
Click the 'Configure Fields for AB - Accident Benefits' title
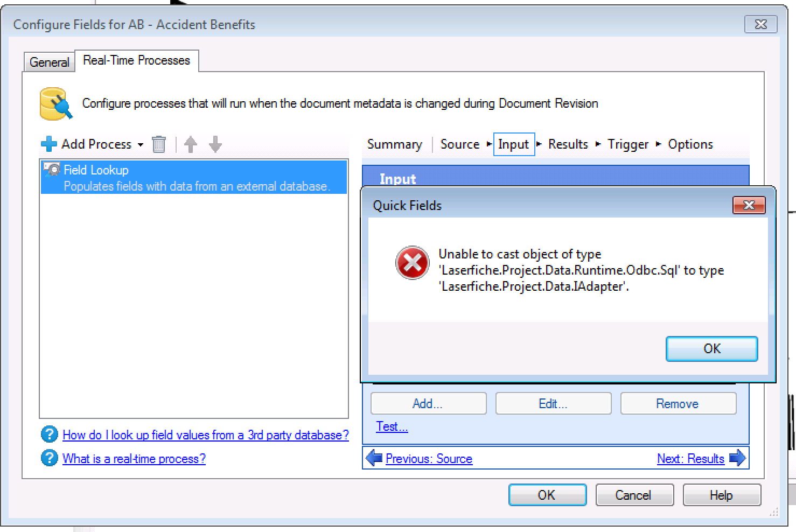click(134, 25)
